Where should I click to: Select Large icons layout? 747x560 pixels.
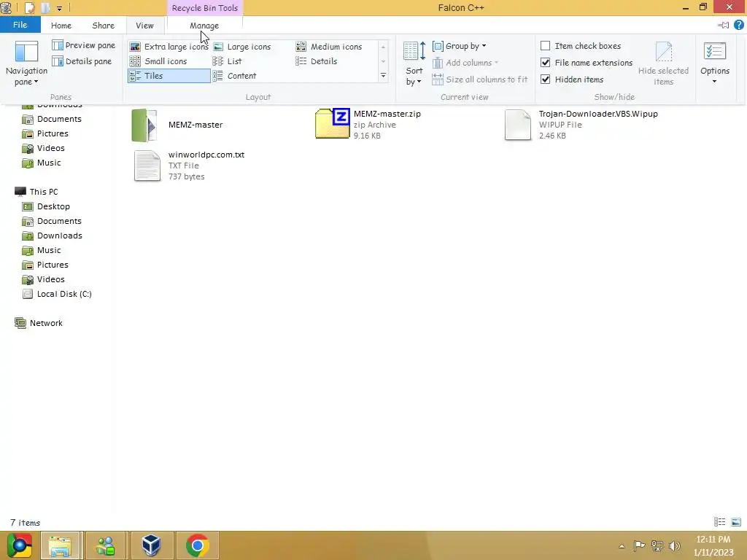pyautogui.click(x=241, y=47)
